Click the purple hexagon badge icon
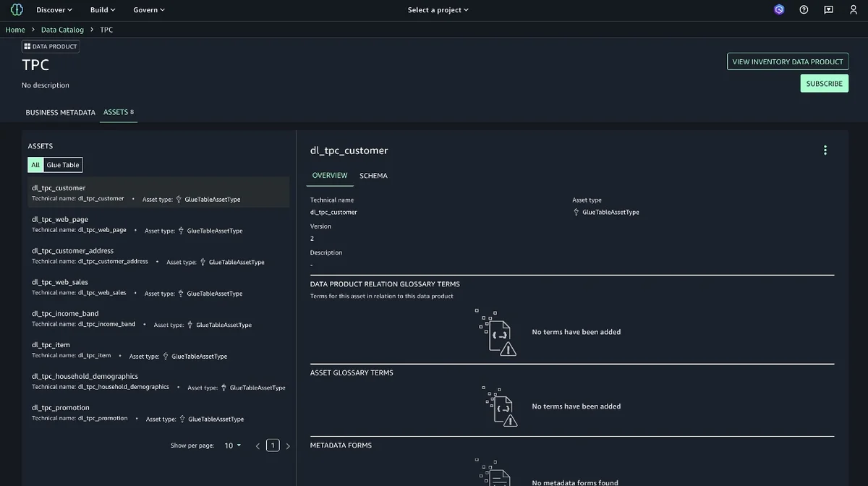 779,9
